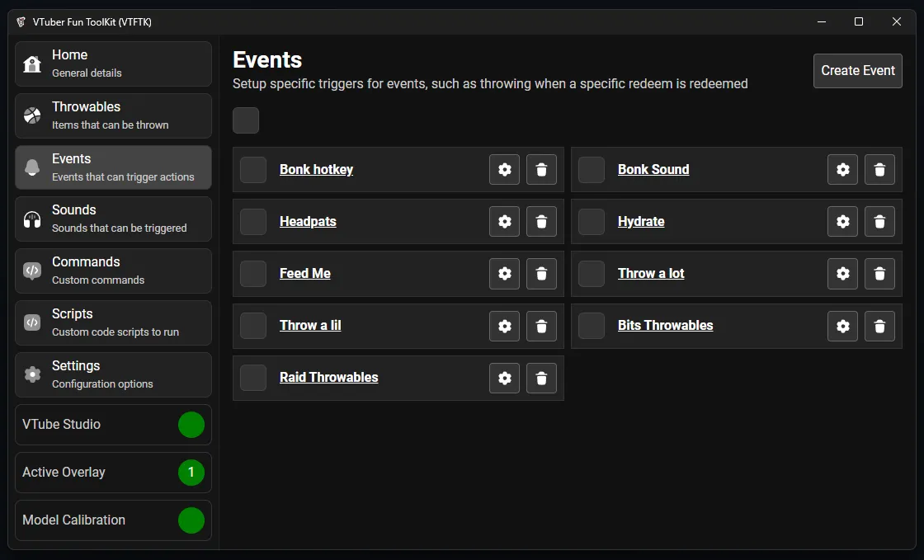
Task: Delete Raid Throwables using its trash icon
Action: click(541, 378)
